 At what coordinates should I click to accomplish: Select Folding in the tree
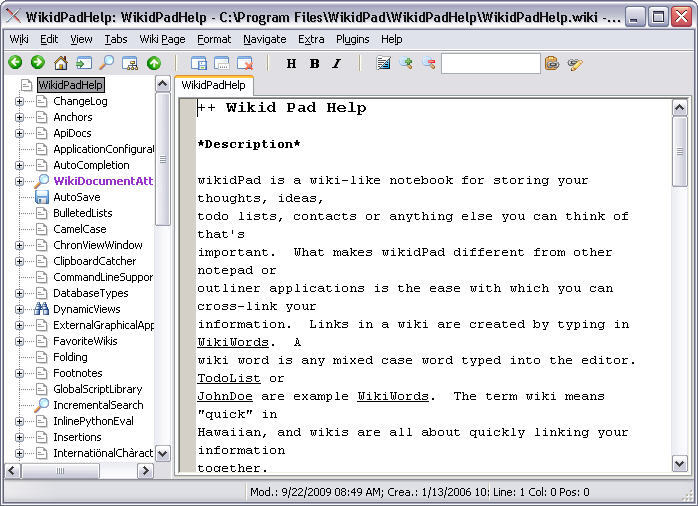click(x=70, y=357)
